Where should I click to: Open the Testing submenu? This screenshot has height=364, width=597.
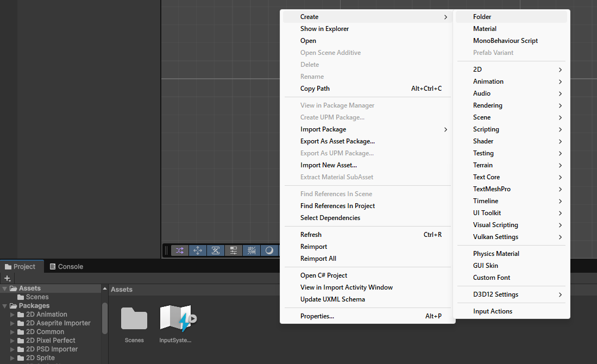pos(511,153)
